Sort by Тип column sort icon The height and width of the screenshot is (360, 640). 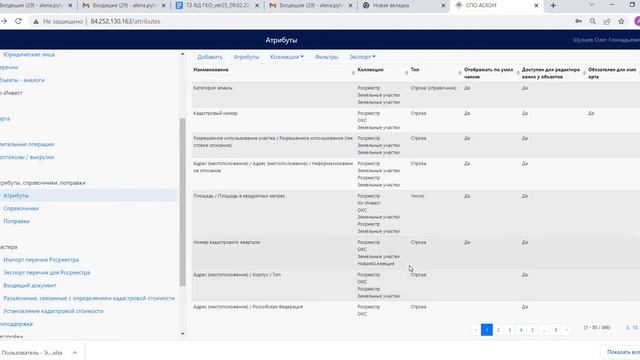[x=460, y=73]
